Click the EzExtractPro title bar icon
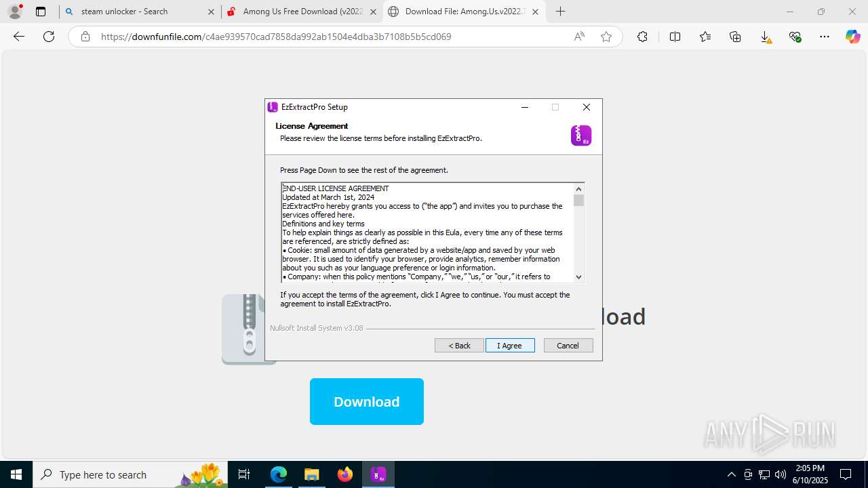 pyautogui.click(x=273, y=107)
